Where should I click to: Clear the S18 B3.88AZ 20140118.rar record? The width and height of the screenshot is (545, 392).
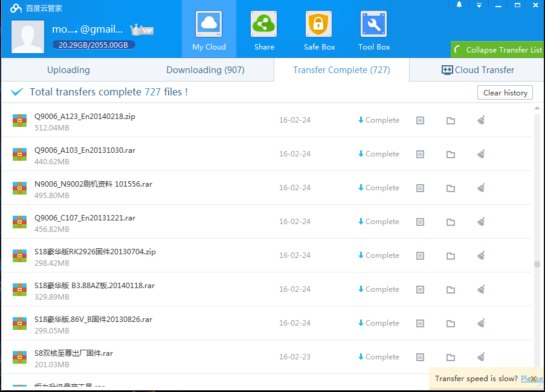point(482,289)
